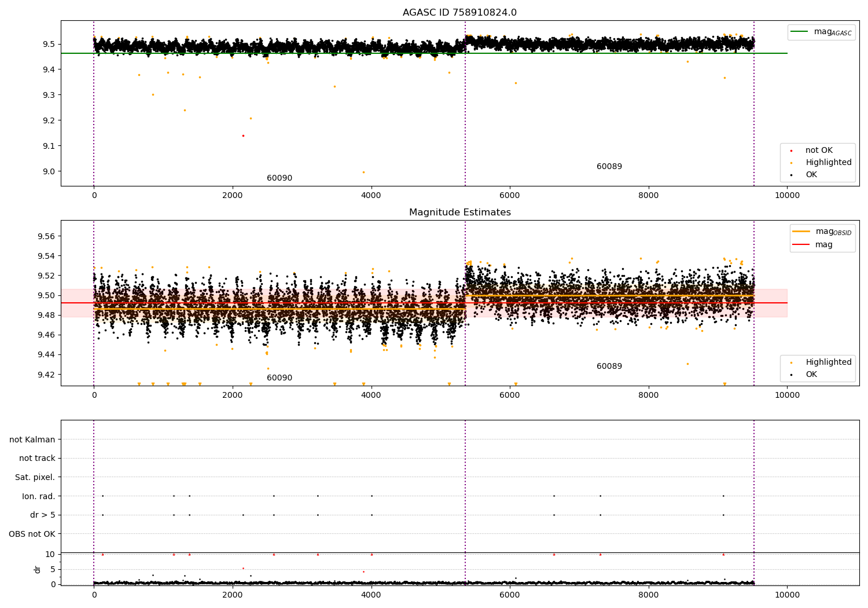This screenshot has height=608, width=868.
Task: Click the 9.42 y-axis tick in middle plot
Action: coord(46,375)
